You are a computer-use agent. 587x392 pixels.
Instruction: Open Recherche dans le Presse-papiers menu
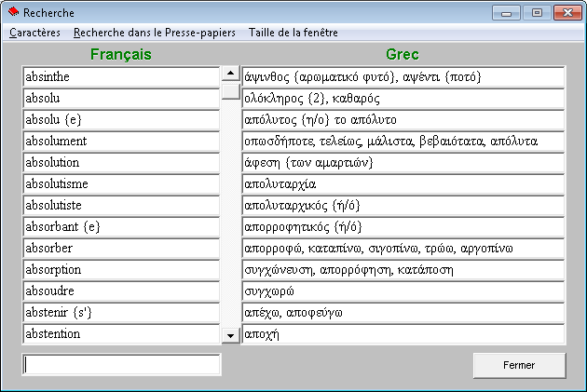155,33
